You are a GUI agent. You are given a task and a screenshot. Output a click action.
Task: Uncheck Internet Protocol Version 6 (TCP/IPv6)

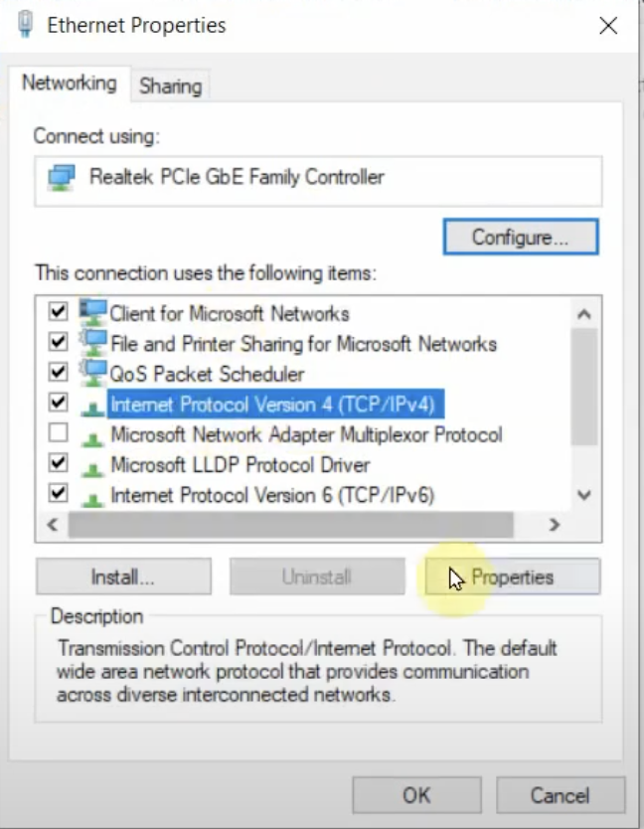point(59,493)
